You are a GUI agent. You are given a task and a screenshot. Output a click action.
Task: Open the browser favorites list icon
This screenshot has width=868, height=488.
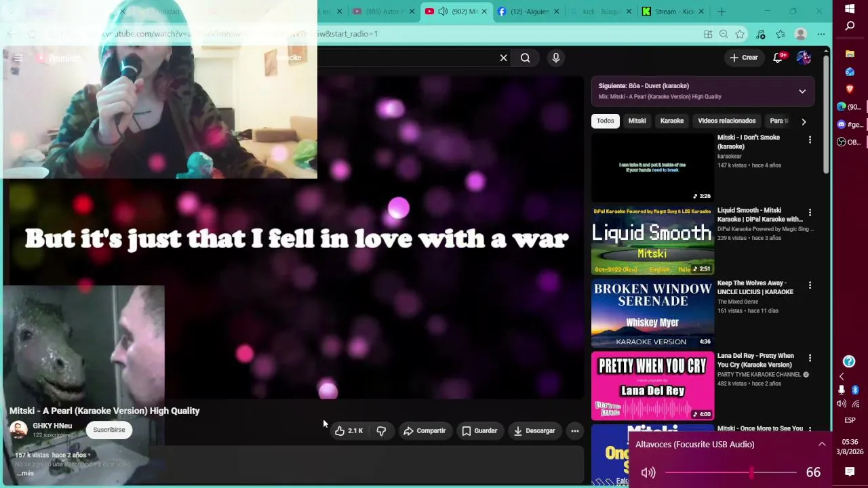tap(781, 34)
